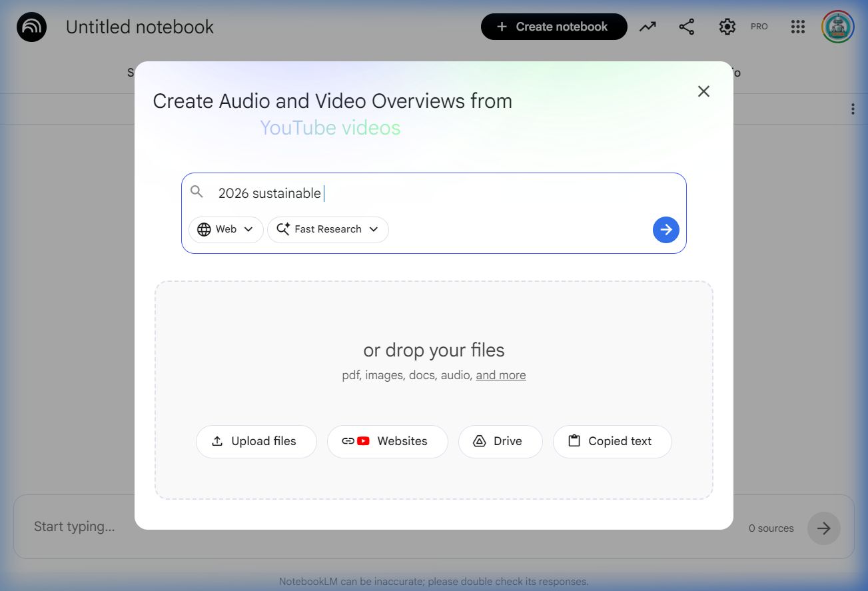Image resolution: width=868 pixels, height=591 pixels.
Task: Click the search magnifier icon
Action: [197, 193]
